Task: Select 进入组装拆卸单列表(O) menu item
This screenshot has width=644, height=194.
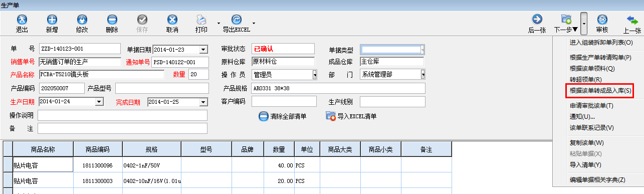Action: (601, 43)
